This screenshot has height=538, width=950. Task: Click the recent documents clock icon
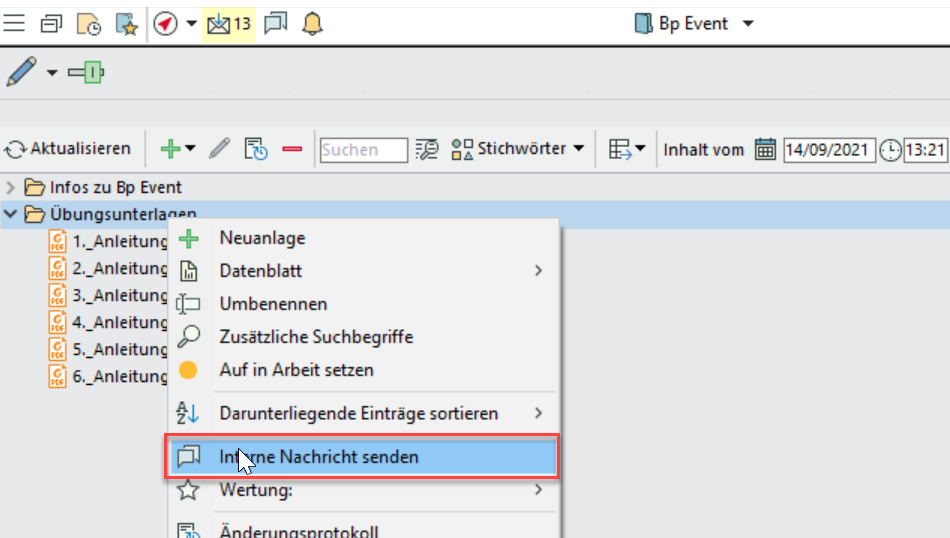tap(88, 23)
